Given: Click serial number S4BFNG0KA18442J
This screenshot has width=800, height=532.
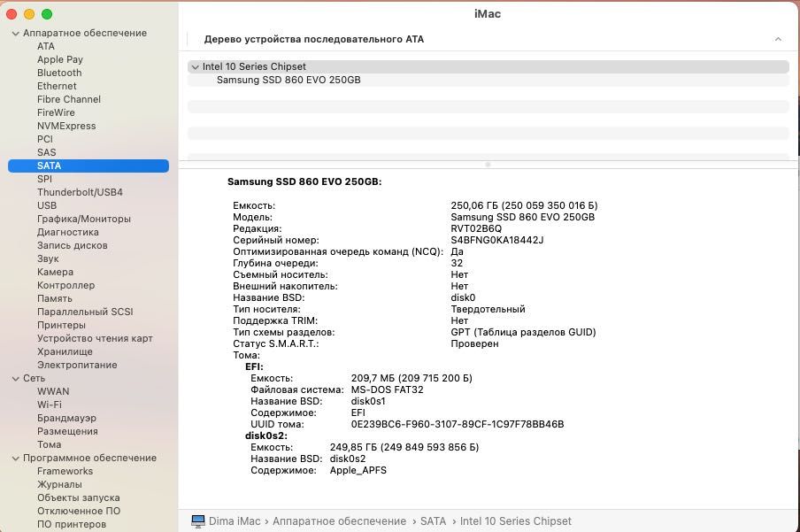Looking at the screenshot, I should coord(497,240).
